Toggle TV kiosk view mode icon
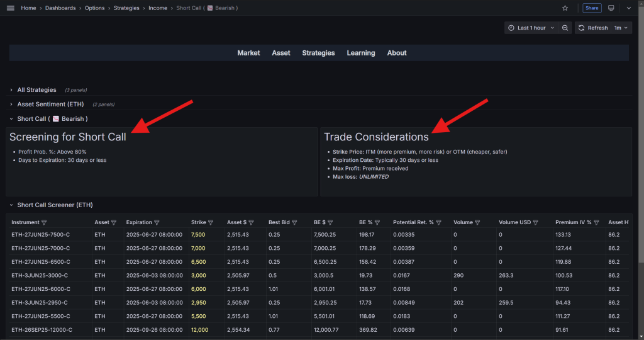 (611, 8)
